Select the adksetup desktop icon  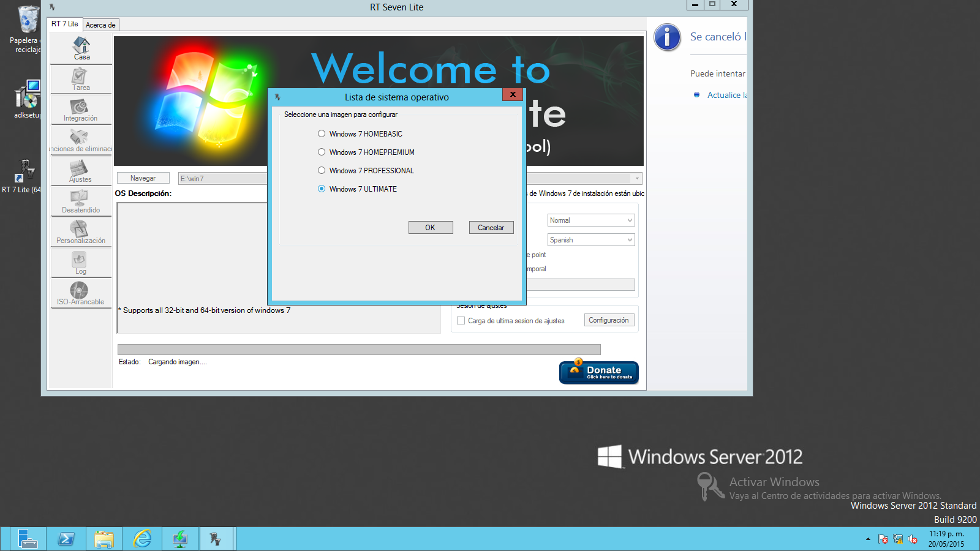click(x=28, y=99)
